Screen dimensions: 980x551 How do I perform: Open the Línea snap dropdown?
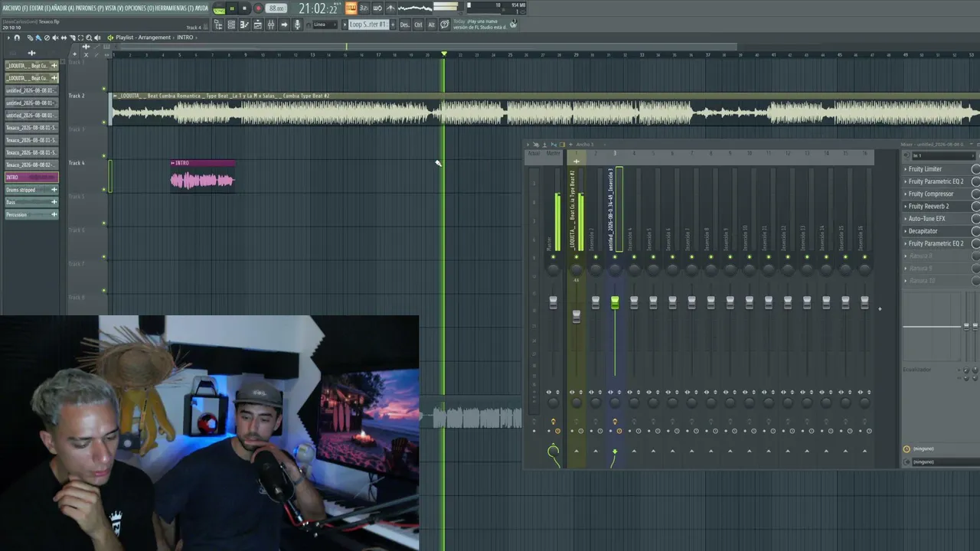click(325, 24)
